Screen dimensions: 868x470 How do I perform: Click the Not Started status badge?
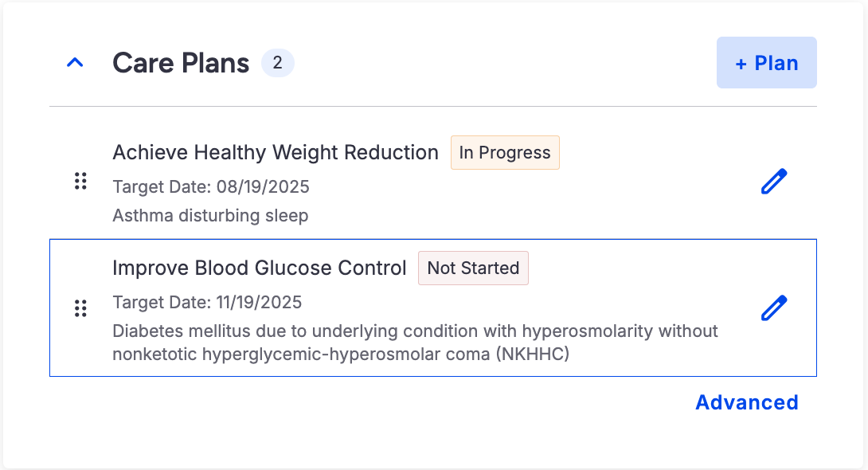473,268
